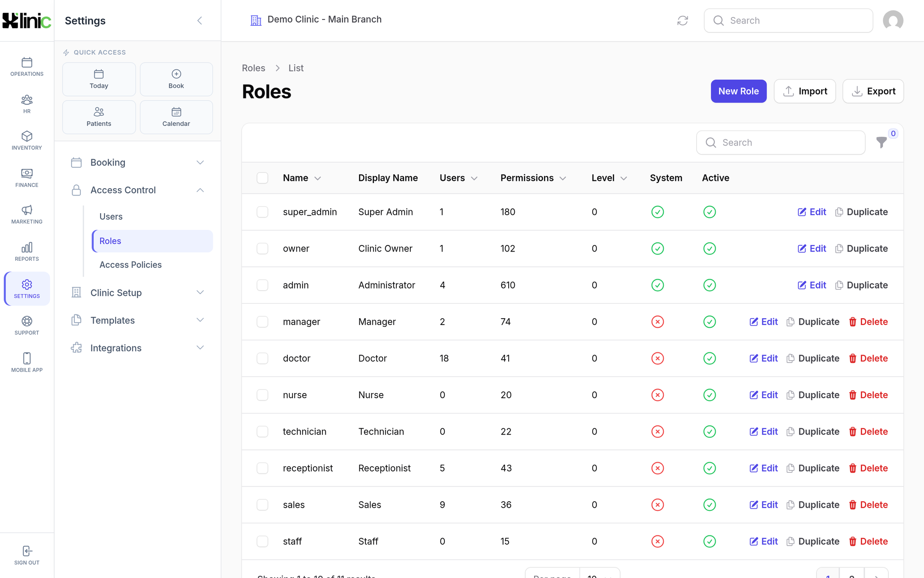This screenshot has width=924, height=578.
Task: Check the super_admin row checkbox
Action: tap(262, 212)
